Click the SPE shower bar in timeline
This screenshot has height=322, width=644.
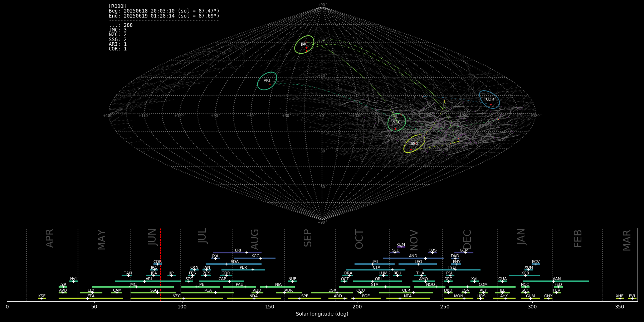(x=304, y=298)
